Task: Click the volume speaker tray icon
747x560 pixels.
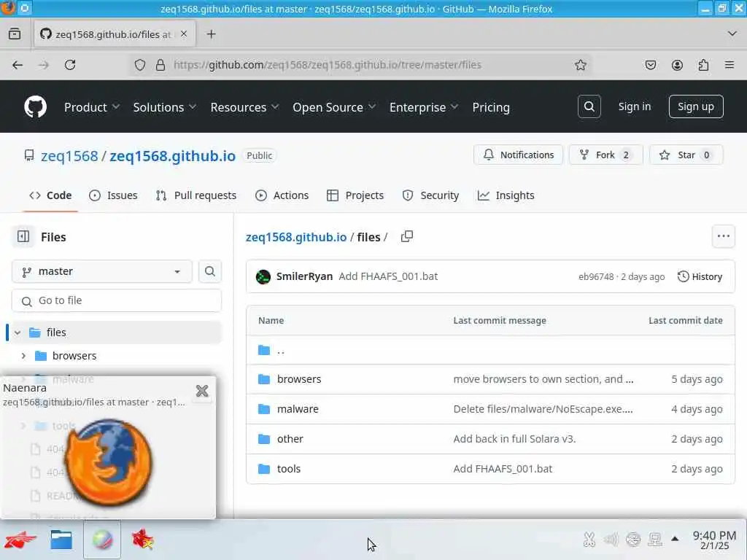Action: coord(611,540)
